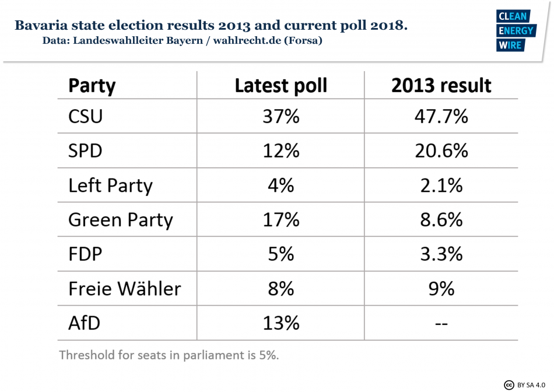Click AfD's 13% latest poll value

(x=280, y=323)
